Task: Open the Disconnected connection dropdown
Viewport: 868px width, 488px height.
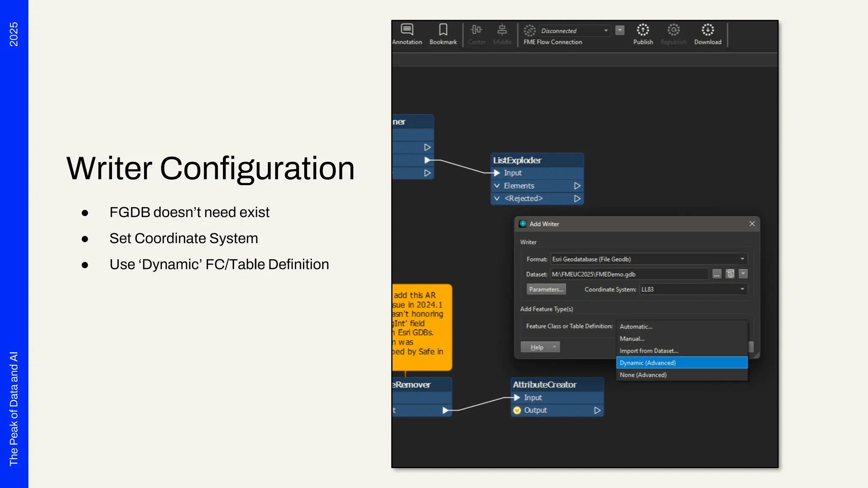Action: click(606, 31)
